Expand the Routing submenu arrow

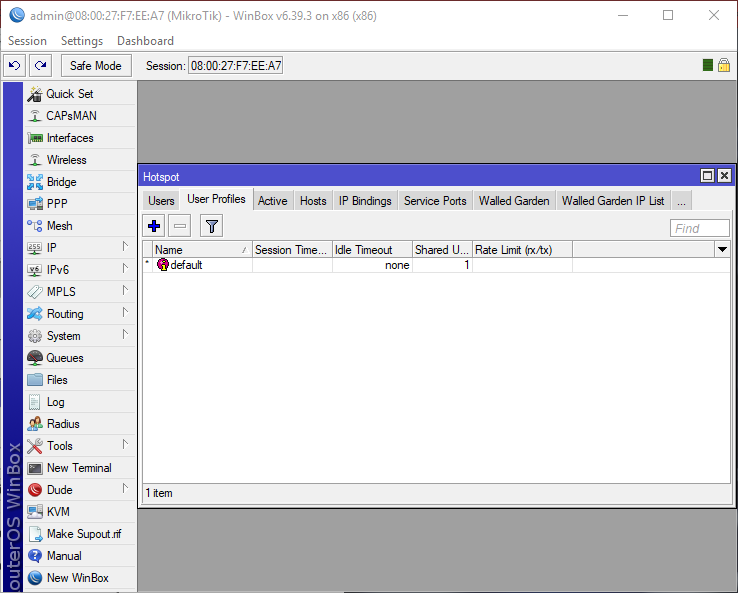[x=125, y=312]
